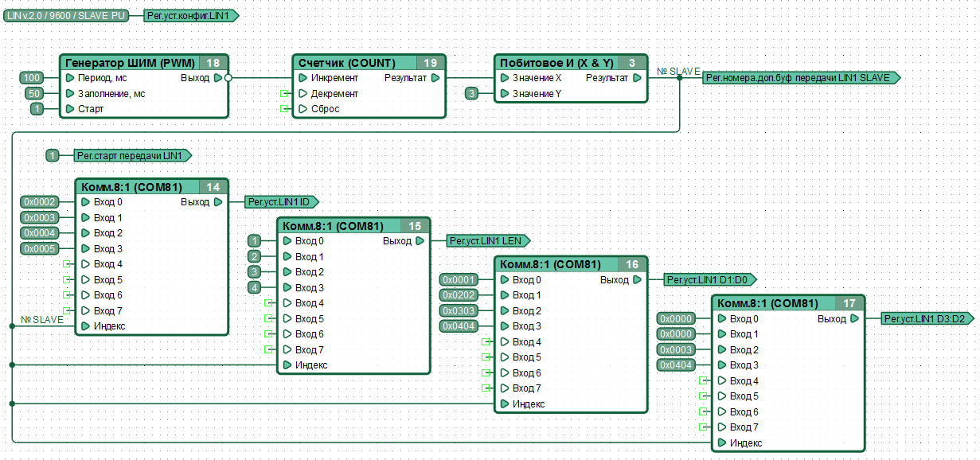The height and width of the screenshot is (460, 980).
Task: Click COUNT block Инкремент input pin
Action: coord(303,78)
